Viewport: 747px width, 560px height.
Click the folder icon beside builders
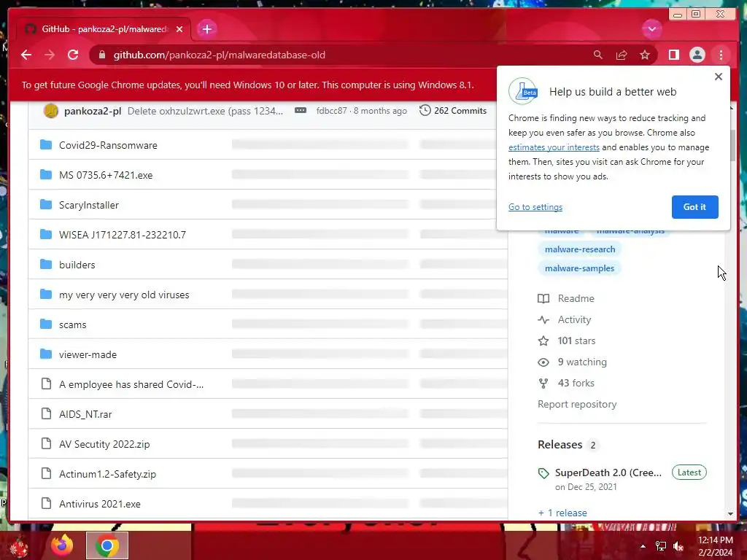click(x=46, y=264)
